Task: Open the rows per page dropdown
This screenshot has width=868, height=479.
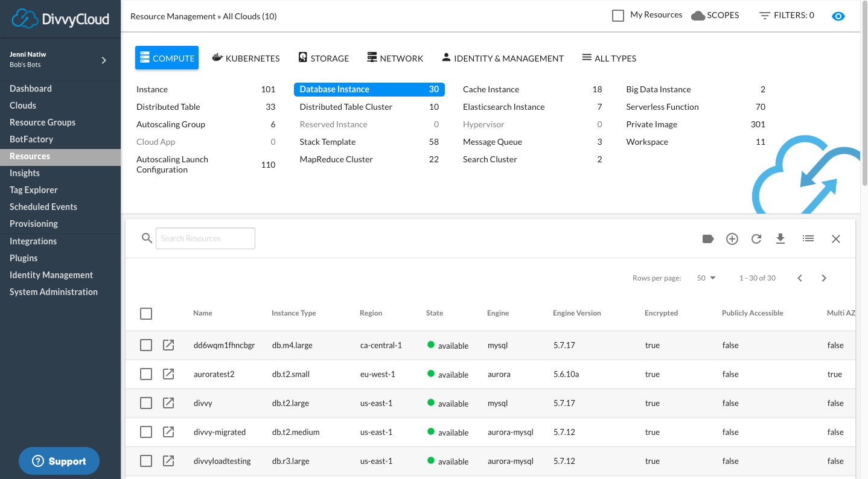Action: [706, 278]
